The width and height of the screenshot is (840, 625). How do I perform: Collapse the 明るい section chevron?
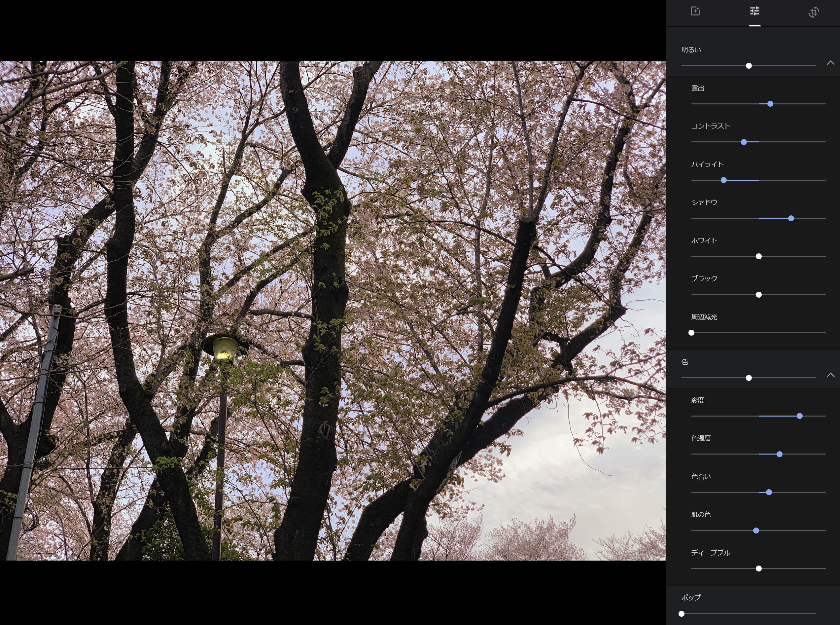click(x=830, y=63)
